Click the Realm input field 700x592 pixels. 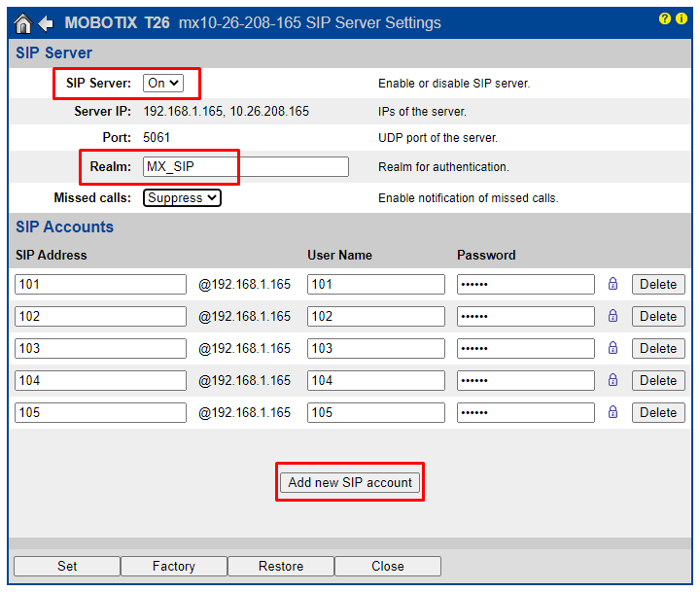246,166
